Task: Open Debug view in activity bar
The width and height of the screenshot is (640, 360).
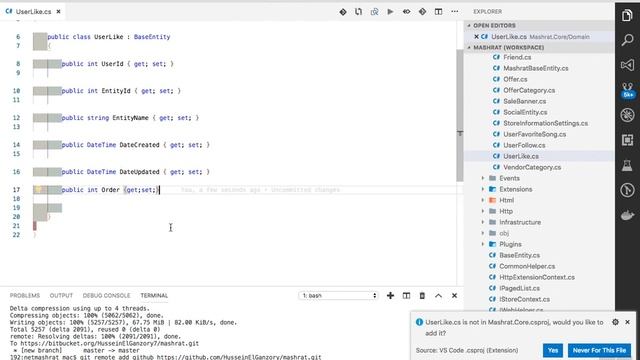Action: (627, 115)
